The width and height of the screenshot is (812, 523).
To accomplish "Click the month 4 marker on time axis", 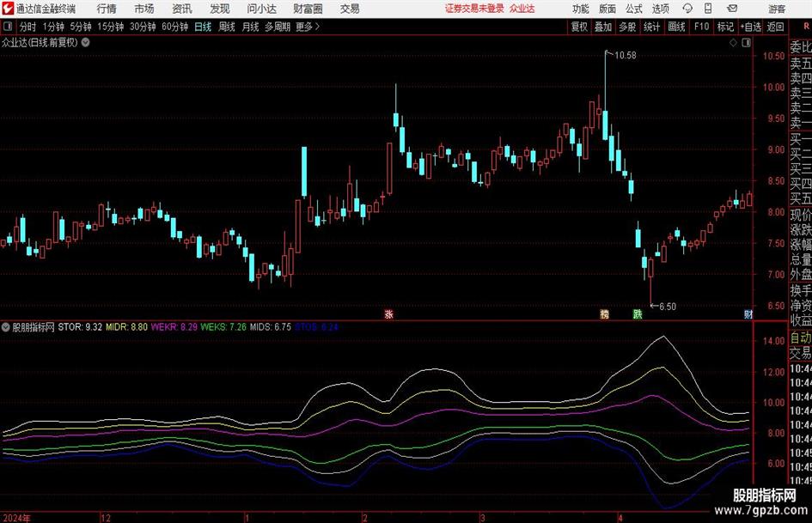I will click(x=620, y=518).
